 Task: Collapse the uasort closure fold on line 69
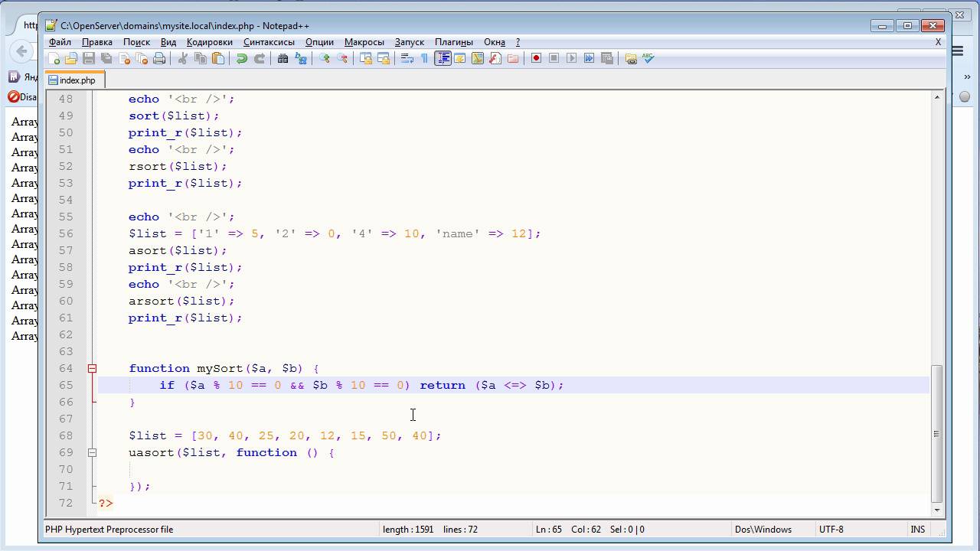click(x=92, y=452)
